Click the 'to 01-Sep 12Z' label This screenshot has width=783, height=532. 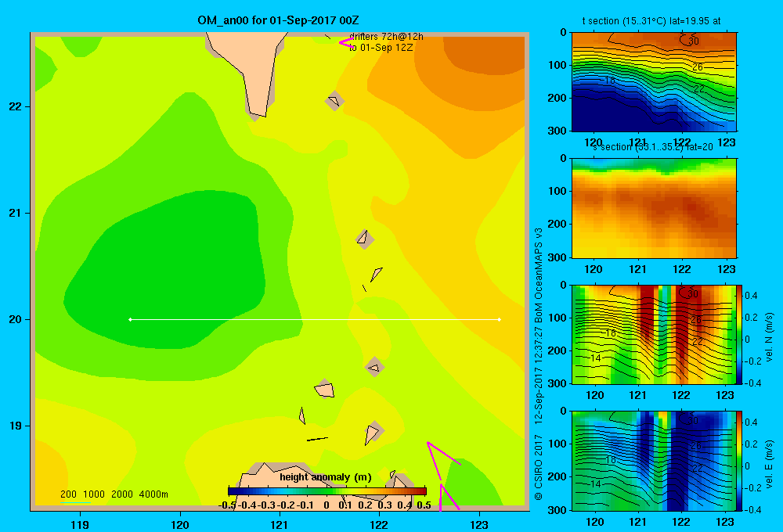tap(381, 48)
